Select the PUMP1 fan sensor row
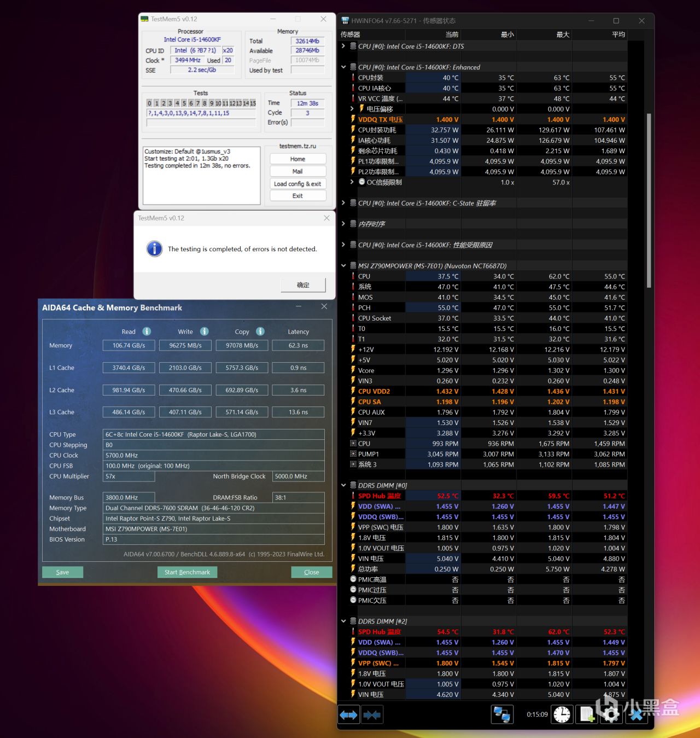Image resolution: width=700 pixels, height=738 pixels. tap(488, 454)
